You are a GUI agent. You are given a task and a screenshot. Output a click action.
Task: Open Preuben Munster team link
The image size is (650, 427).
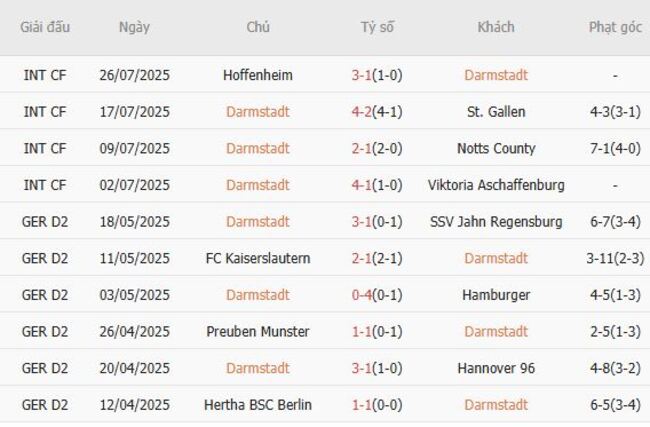click(x=257, y=332)
